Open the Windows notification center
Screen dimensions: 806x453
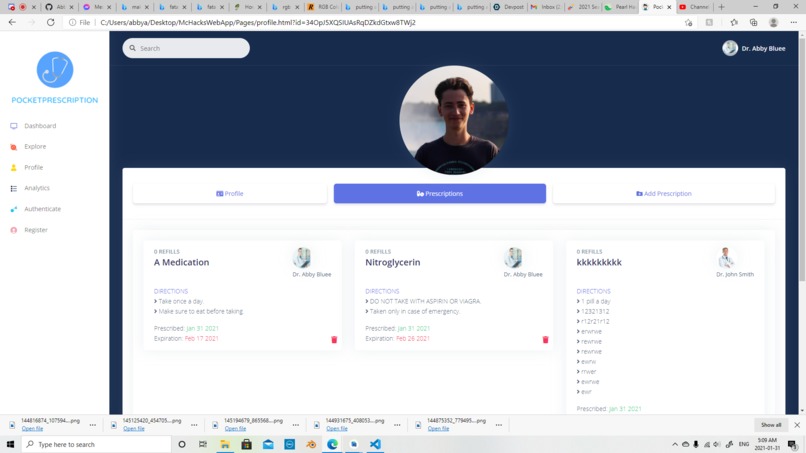793,444
